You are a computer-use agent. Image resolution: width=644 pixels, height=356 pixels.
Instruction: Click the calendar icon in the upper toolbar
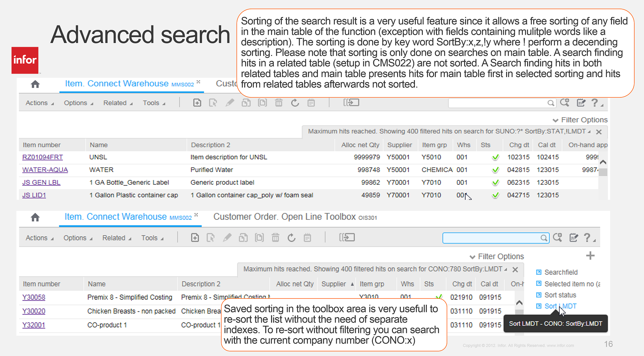311,103
